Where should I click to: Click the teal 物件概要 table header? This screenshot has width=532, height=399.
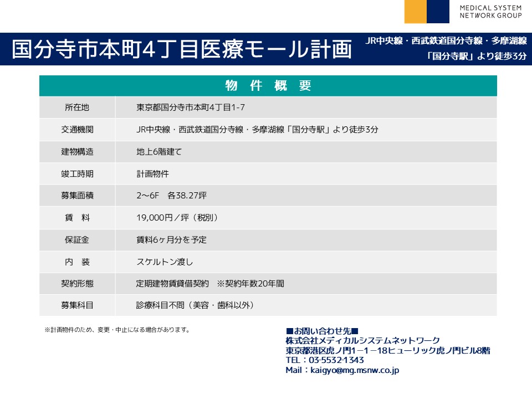[x=268, y=86]
